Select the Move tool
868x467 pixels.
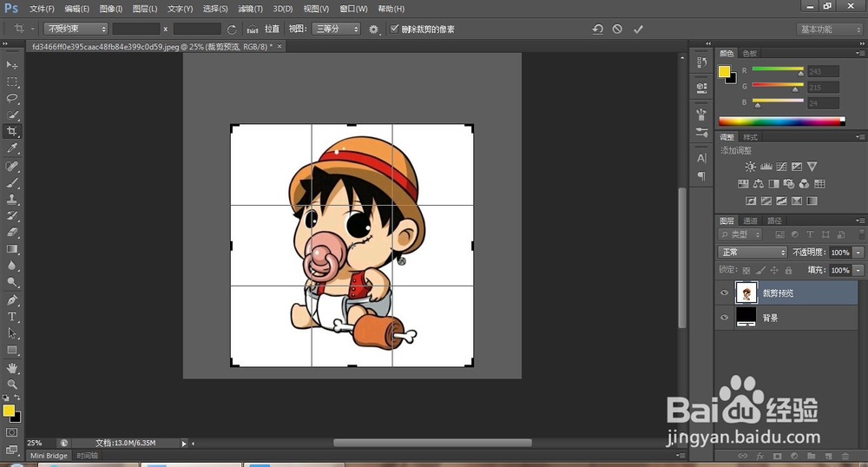click(11, 65)
